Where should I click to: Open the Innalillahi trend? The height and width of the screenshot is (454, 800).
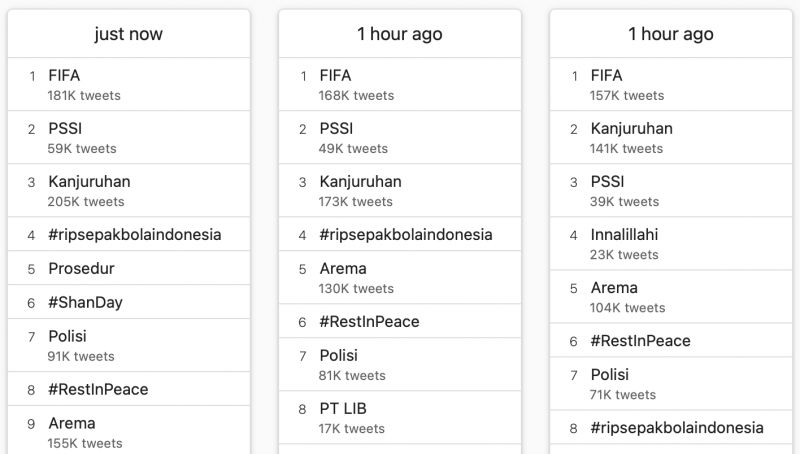tap(671, 243)
